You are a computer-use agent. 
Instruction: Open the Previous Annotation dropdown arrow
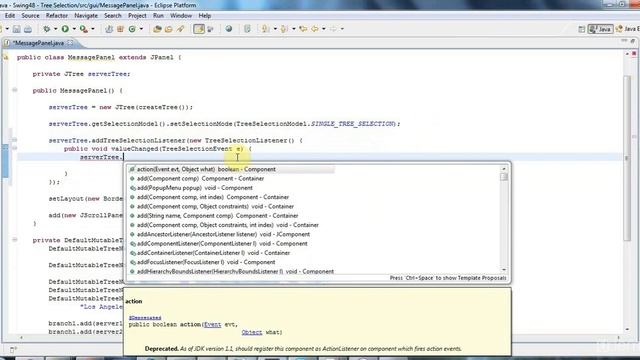click(293, 29)
